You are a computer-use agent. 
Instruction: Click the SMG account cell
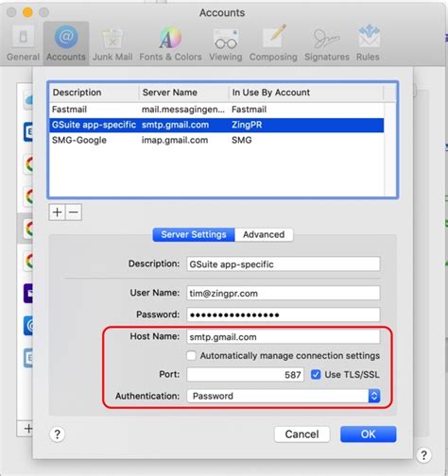coord(242,140)
